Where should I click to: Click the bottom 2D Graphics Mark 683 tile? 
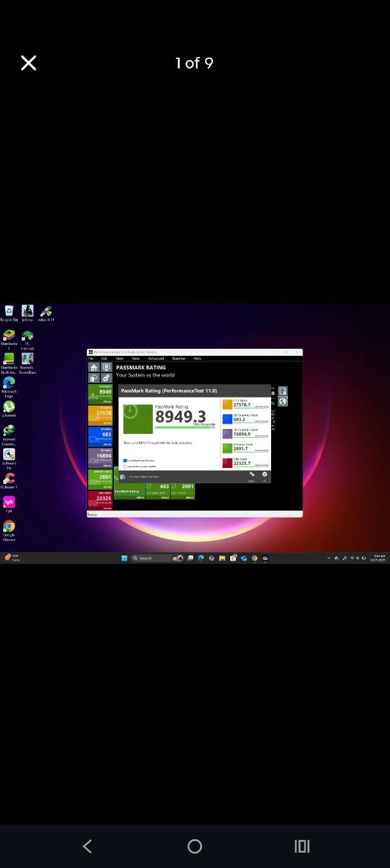pos(157,491)
